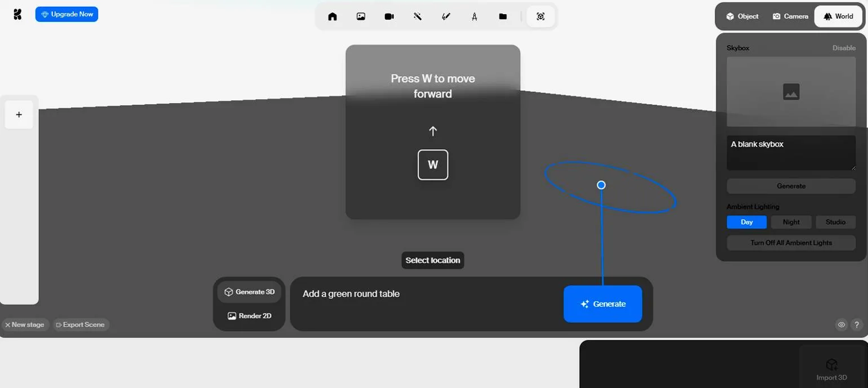Set ambient lighting to Night
Image resolution: width=868 pixels, height=388 pixels.
click(x=791, y=222)
